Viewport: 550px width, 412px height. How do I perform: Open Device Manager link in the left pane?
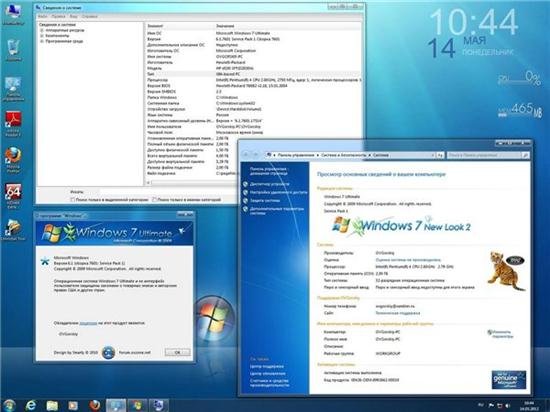[270, 184]
